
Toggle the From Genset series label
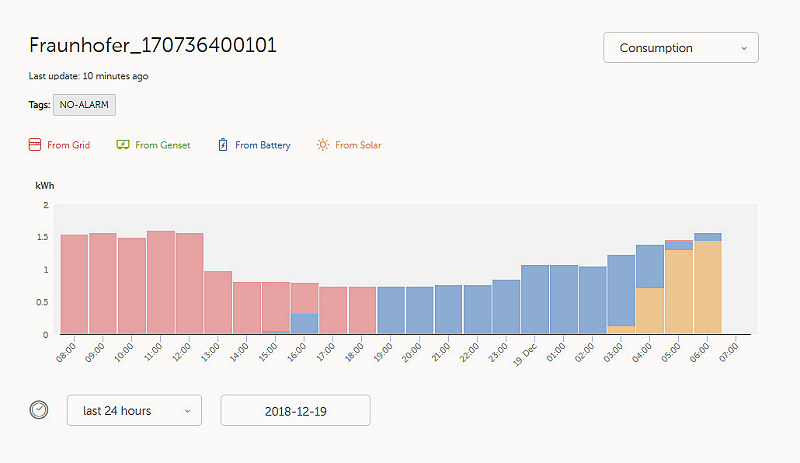(160, 145)
